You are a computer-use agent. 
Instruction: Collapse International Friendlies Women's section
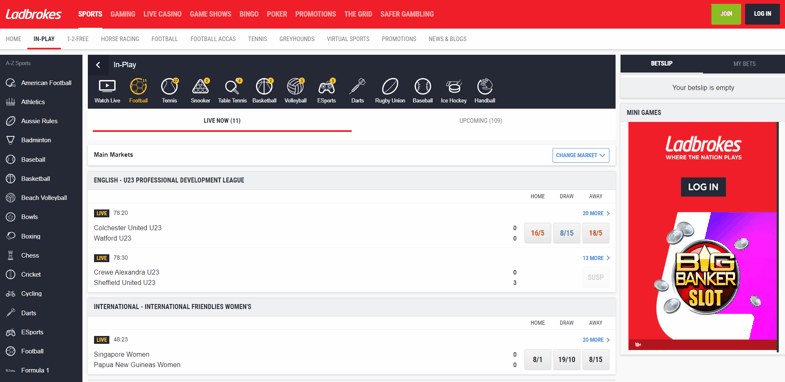[x=351, y=307]
